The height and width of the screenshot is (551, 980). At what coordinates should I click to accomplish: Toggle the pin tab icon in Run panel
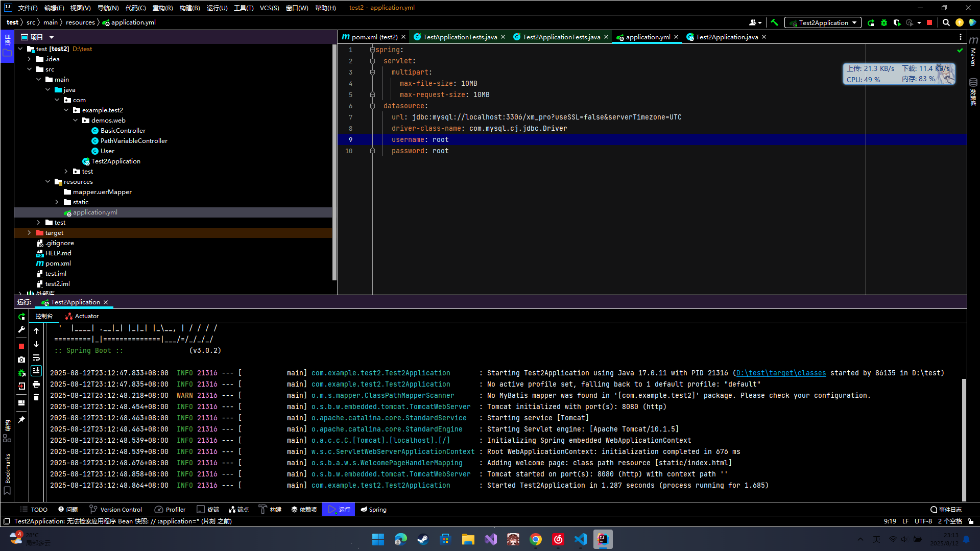pos(21,420)
